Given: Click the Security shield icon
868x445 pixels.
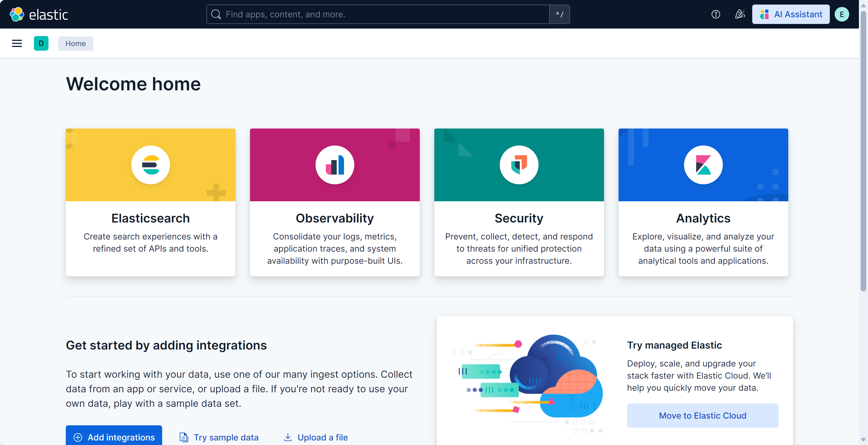Looking at the screenshot, I should [519, 165].
